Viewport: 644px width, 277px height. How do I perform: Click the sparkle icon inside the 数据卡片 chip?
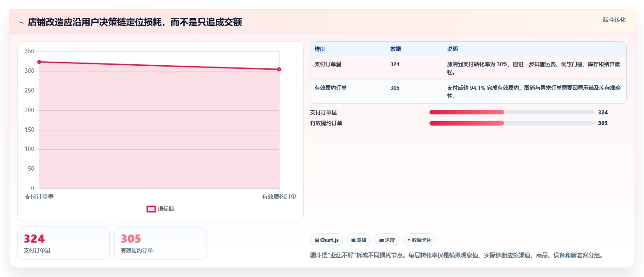point(409,240)
